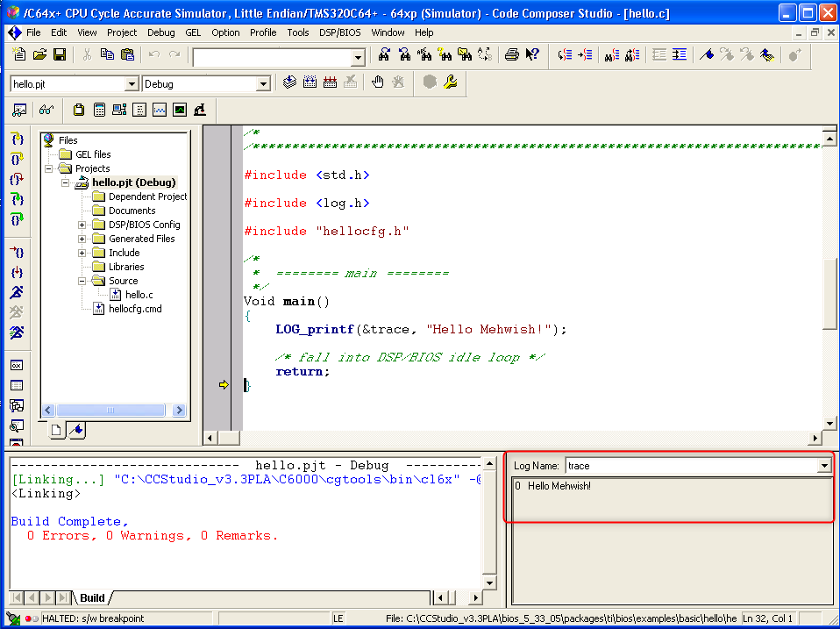Click the New document toolbar icon
Screen dimensions: 840x629
click(x=19, y=54)
